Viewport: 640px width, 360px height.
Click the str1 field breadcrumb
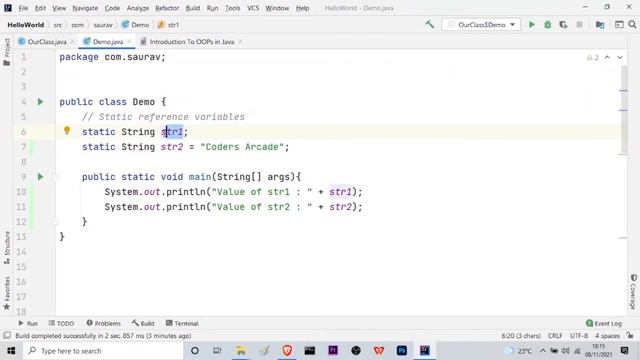point(169,25)
